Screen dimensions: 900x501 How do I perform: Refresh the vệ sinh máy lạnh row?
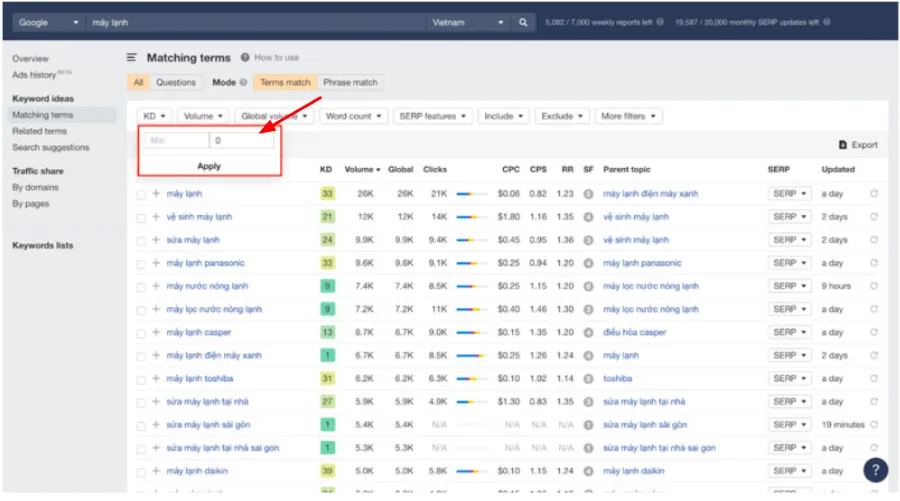pyautogui.click(x=874, y=217)
